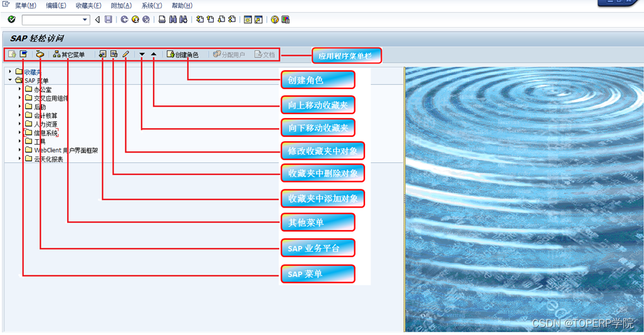Select the 后勤 tree label
The width and height of the screenshot is (644, 335).
40,107
